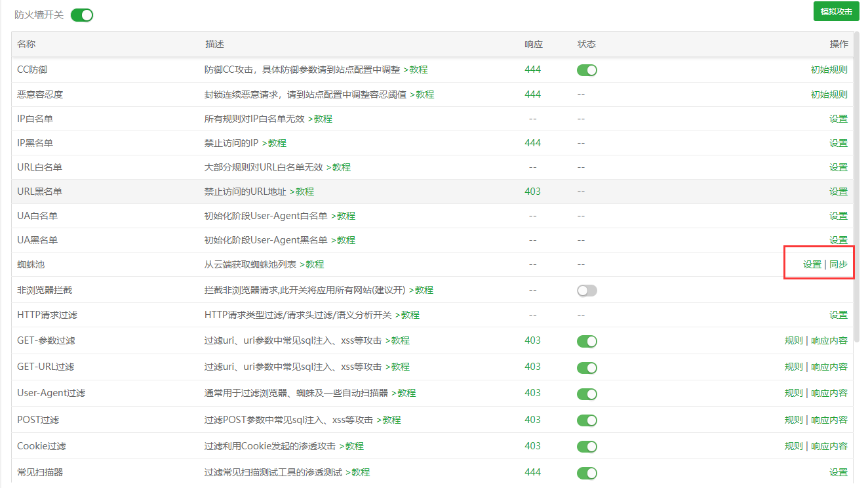
Task: Open the POST过滤 教程 link
Action: point(388,420)
